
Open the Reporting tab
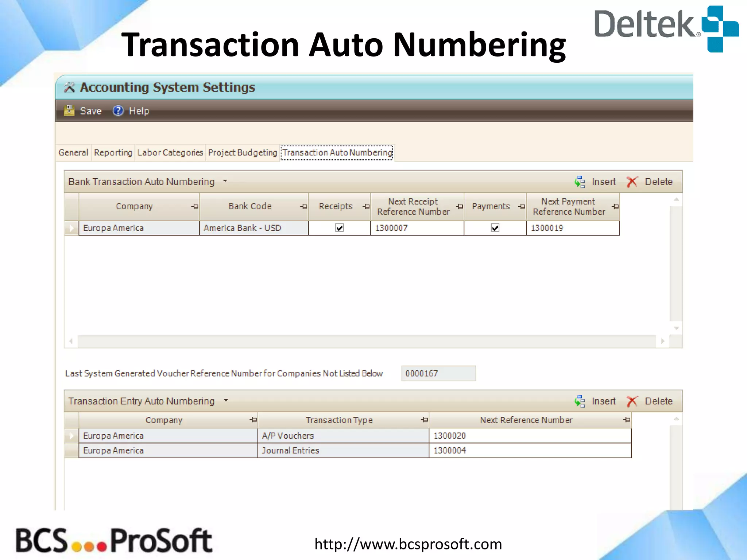pos(113,152)
